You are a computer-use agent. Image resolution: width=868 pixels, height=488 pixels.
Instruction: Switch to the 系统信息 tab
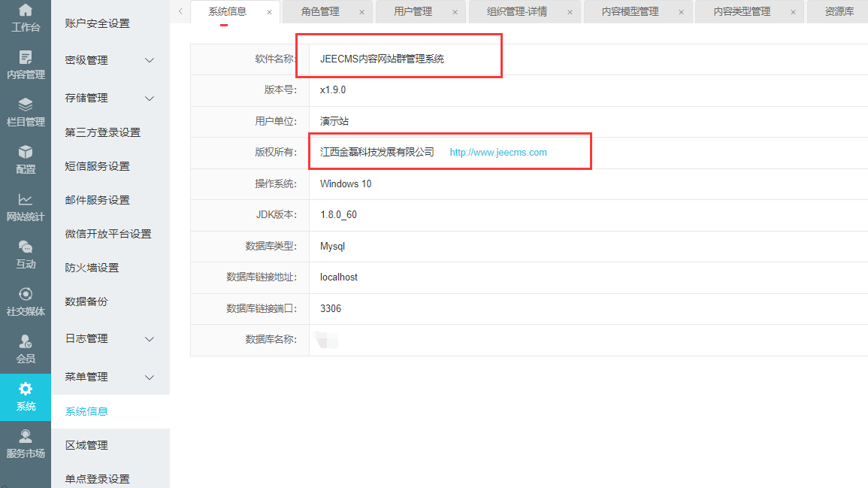[x=227, y=11]
